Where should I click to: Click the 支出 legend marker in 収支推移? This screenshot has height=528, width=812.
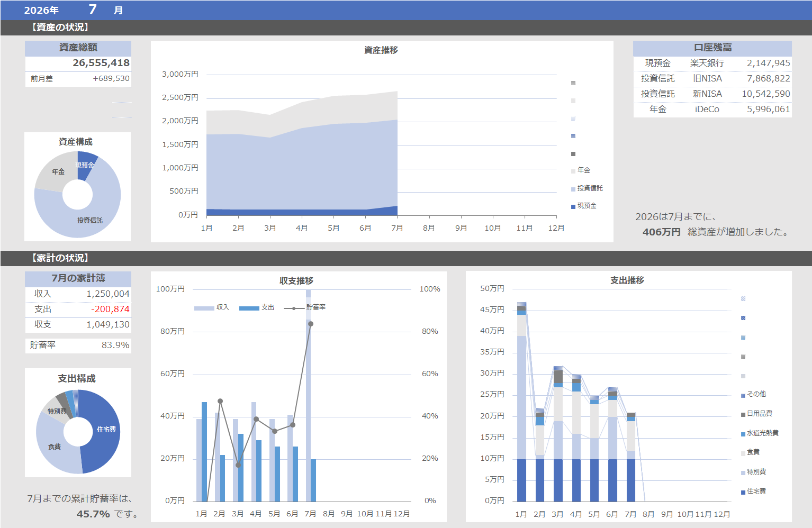tap(249, 308)
